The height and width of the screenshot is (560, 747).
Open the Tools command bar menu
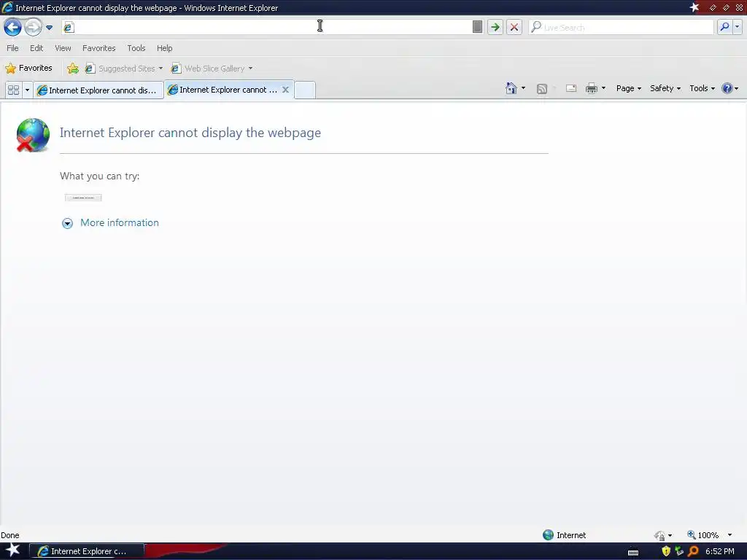(x=703, y=88)
